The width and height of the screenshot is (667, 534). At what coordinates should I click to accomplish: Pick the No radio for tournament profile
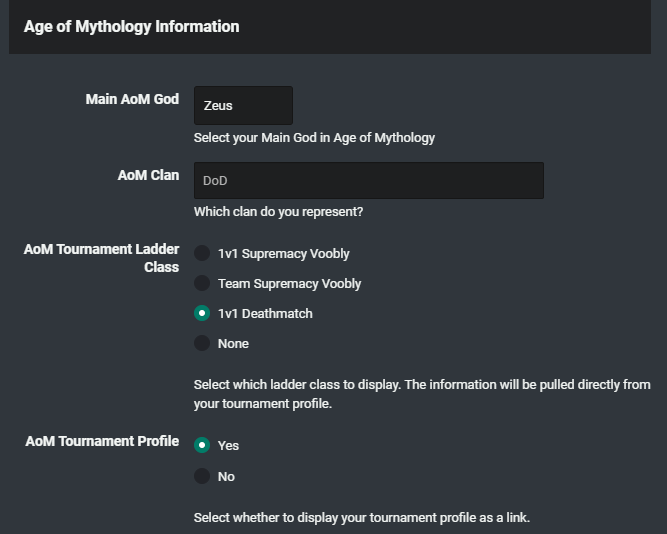pos(202,477)
